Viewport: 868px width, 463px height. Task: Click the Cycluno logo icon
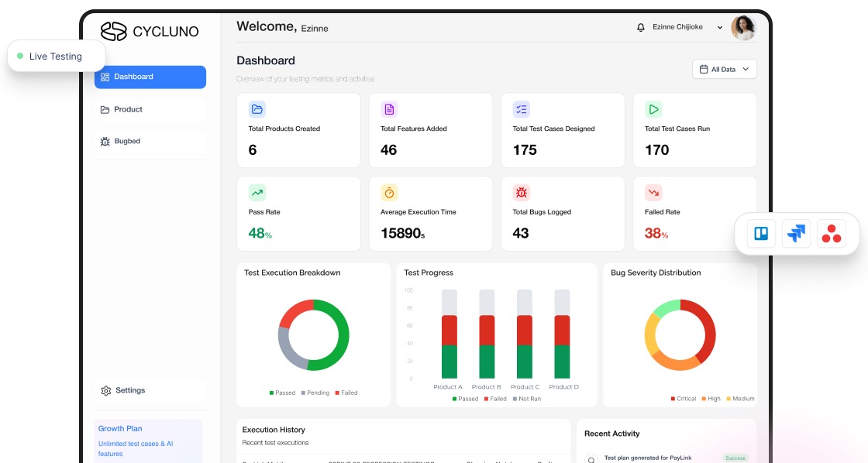coord(113,32)
